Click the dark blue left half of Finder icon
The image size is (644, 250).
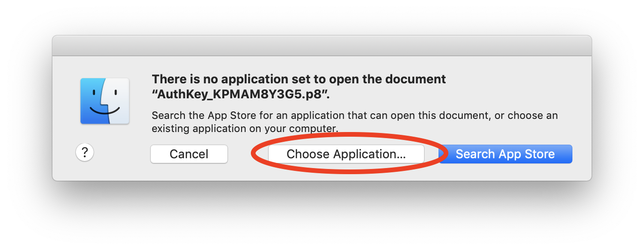coord(94,101)
